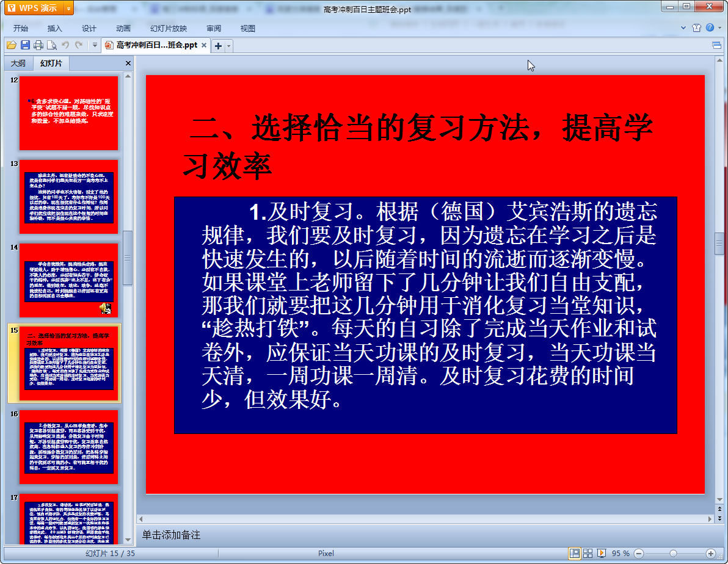The width and height of the screenshot is (728, 564).
Task: Select the 幻灯片 pane tab
Action: click(51, 63)
